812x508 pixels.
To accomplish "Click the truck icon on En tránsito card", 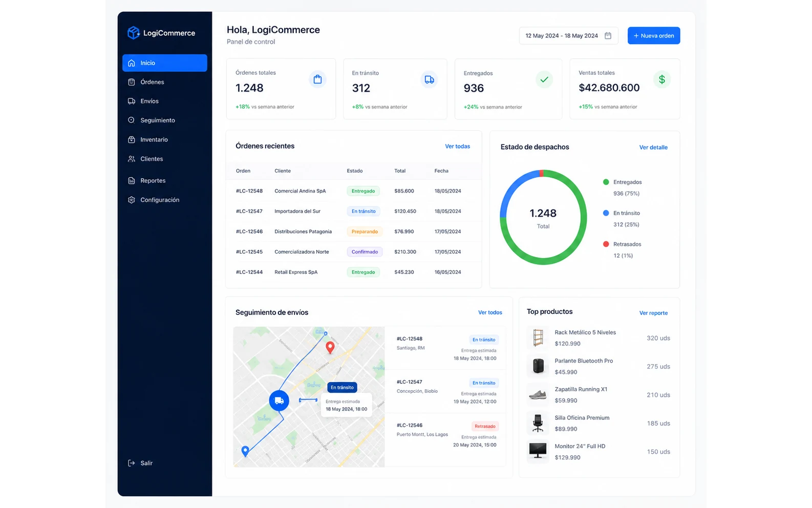I will pos(429,79).
